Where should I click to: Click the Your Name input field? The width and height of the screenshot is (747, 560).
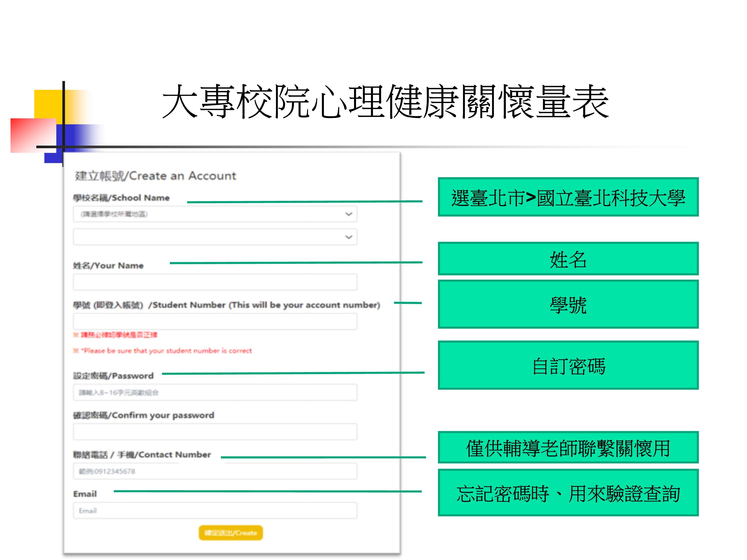pos(215,282)
